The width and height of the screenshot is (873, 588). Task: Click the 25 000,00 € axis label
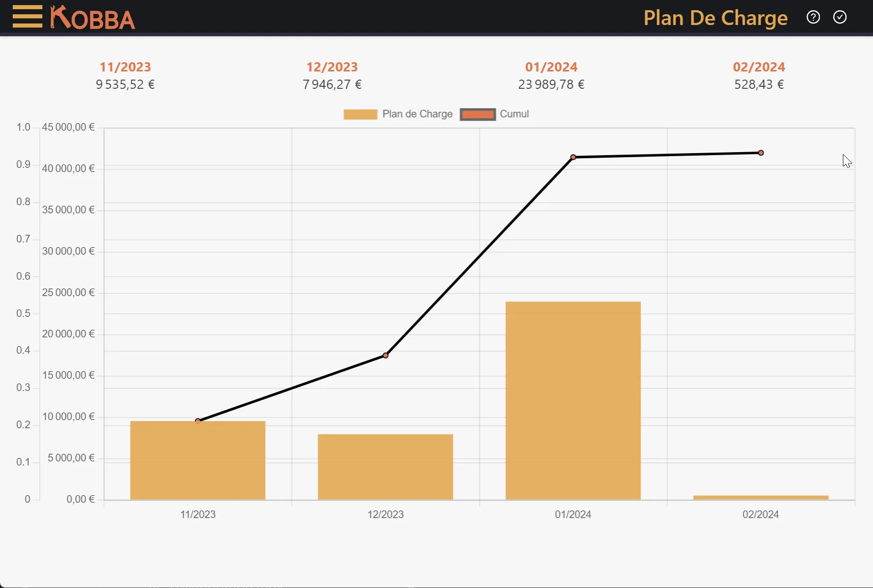tap(68, 292)
